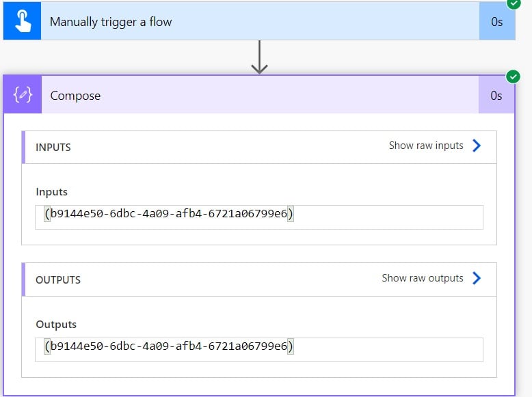Open Show raw inputs chevron
Image resolution: width=532 pixels, height=397 pixels.
point(477,146)
